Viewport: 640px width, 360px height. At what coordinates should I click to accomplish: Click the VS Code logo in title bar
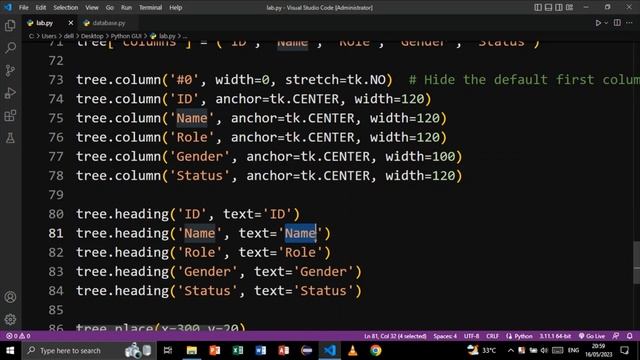coord(8,7)
